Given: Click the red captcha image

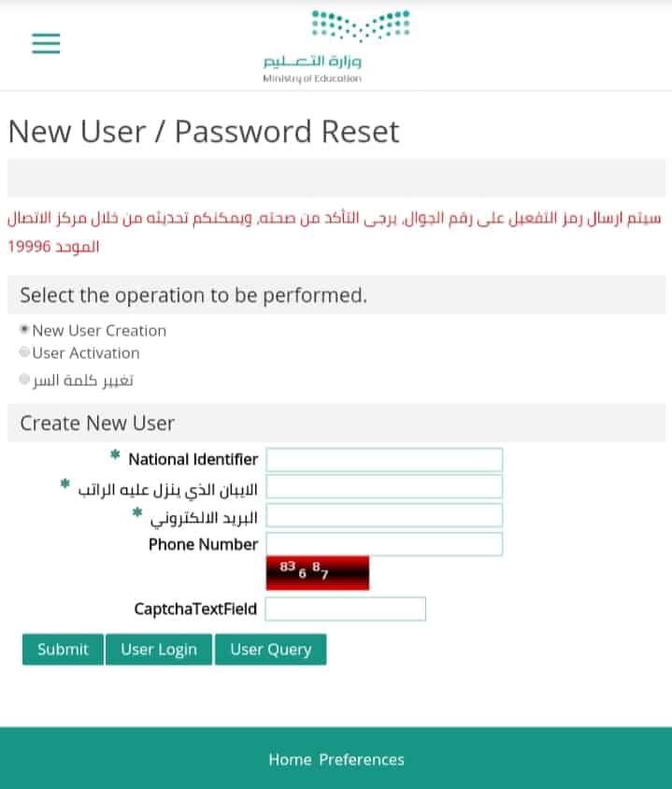Looking at the screenshot, I should 318,573.
